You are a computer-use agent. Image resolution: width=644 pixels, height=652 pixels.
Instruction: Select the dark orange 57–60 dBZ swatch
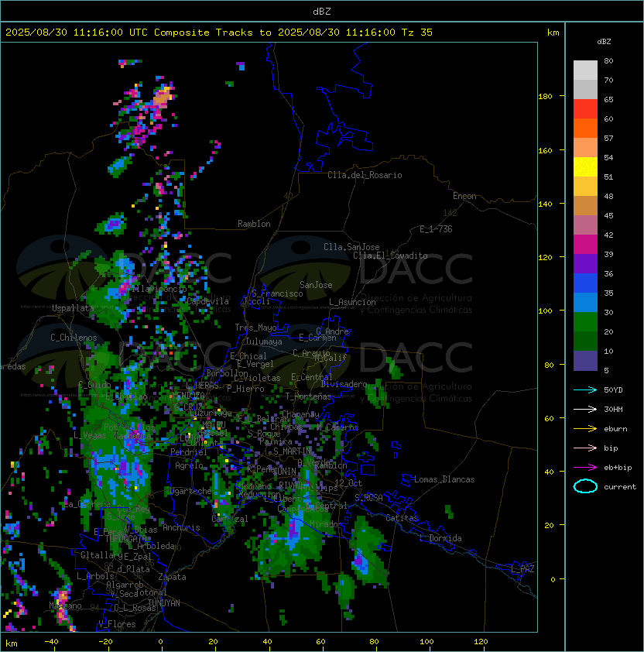coord(585,128)
